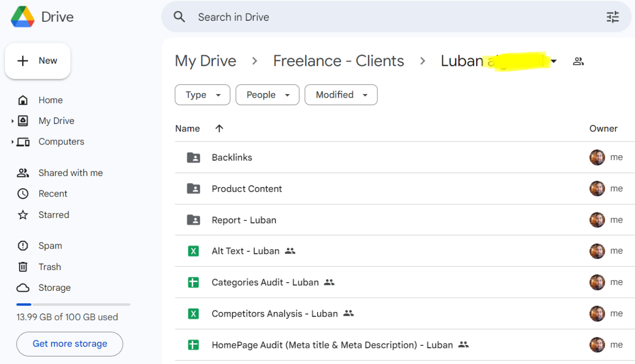Click the Recent clock icon
635x364 pixels.
[x=23, y=194]
